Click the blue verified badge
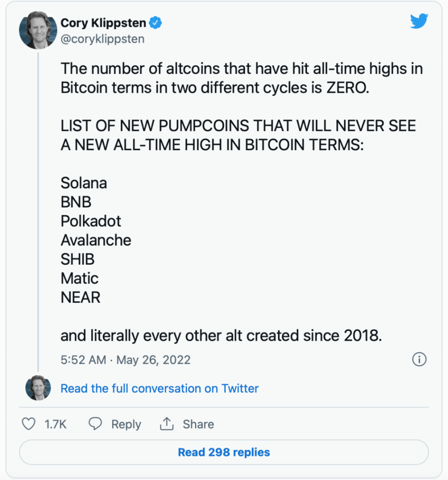Image resolution: width=448 pixels, height=480 pixels. [x=156, y=23]
